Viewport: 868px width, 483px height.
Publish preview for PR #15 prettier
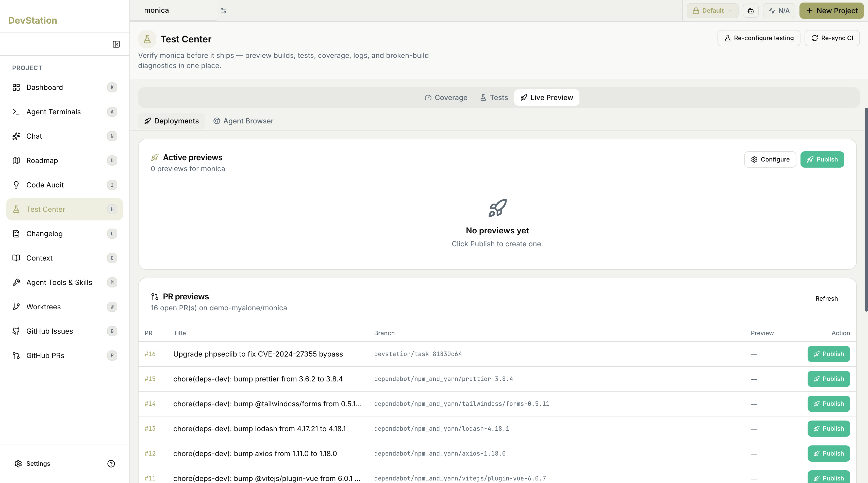pos(829,379)
